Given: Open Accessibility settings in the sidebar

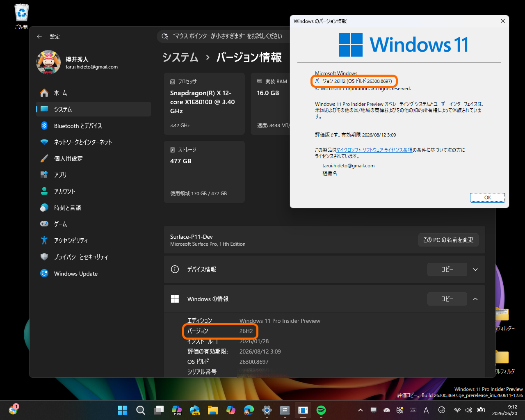Looking at the screenshot, I should [94, 240].
